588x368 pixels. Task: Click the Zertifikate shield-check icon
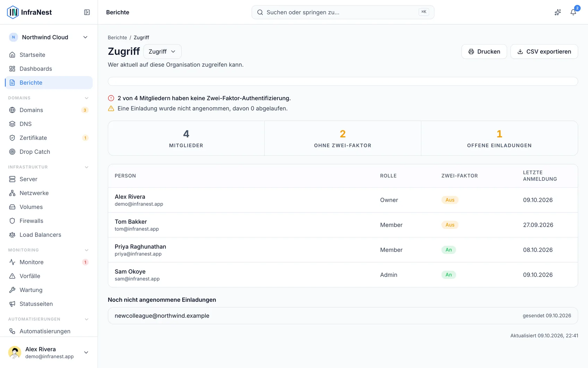pos(12,138)
